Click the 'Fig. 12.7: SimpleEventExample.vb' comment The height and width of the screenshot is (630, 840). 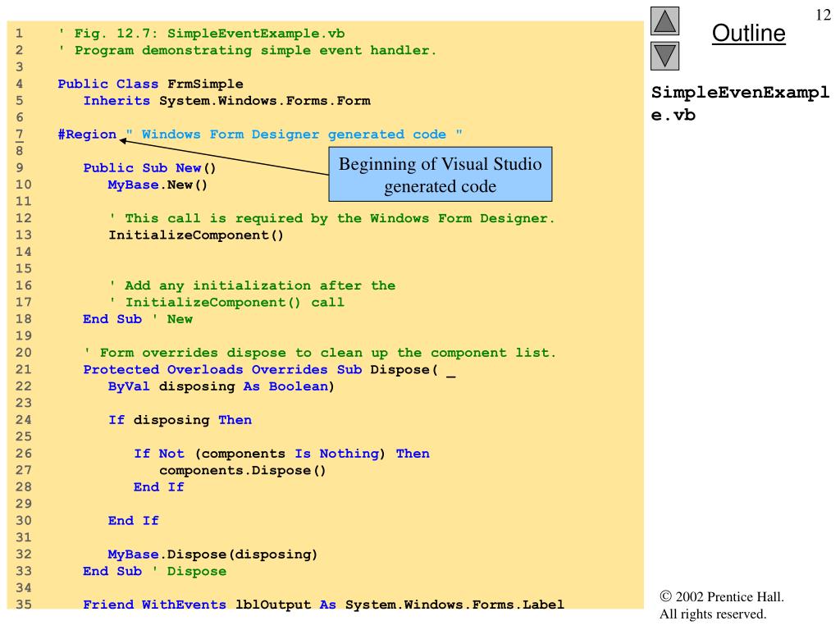coord(202,34)
